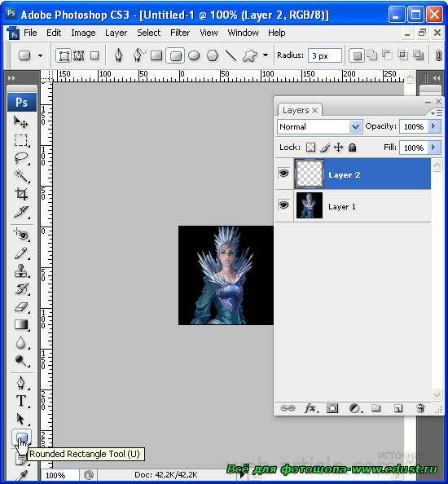Select the Slice tool
Image resolution: width=448 pixels, height=484 pixels.
[21, 212]
